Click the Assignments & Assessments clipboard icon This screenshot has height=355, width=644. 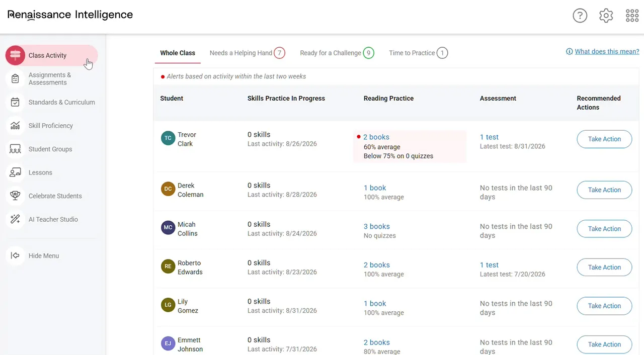15,79
